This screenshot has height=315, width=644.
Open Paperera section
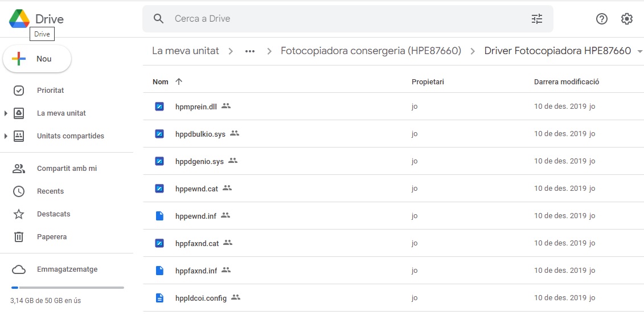[52, 237]
